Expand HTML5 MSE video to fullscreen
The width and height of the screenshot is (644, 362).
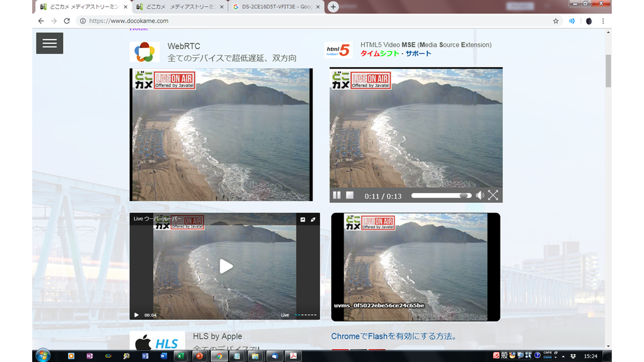point(493,195)
